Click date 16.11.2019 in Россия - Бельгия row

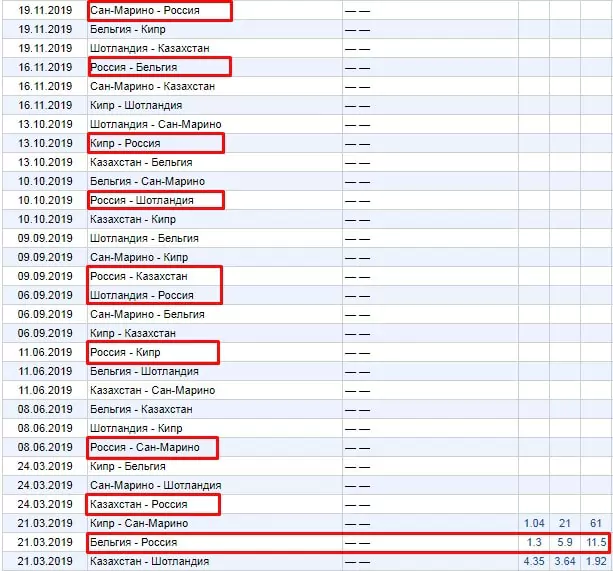[45, 67]
